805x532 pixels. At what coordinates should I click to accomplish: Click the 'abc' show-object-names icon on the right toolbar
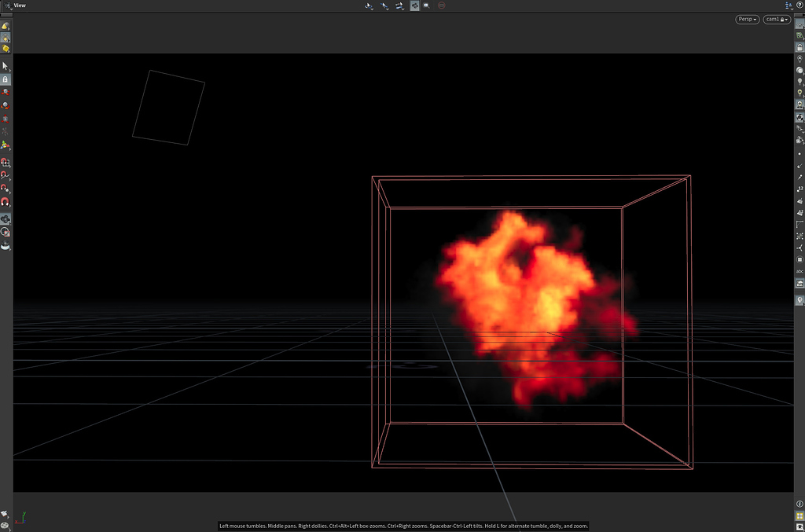(x=799, y=271)
